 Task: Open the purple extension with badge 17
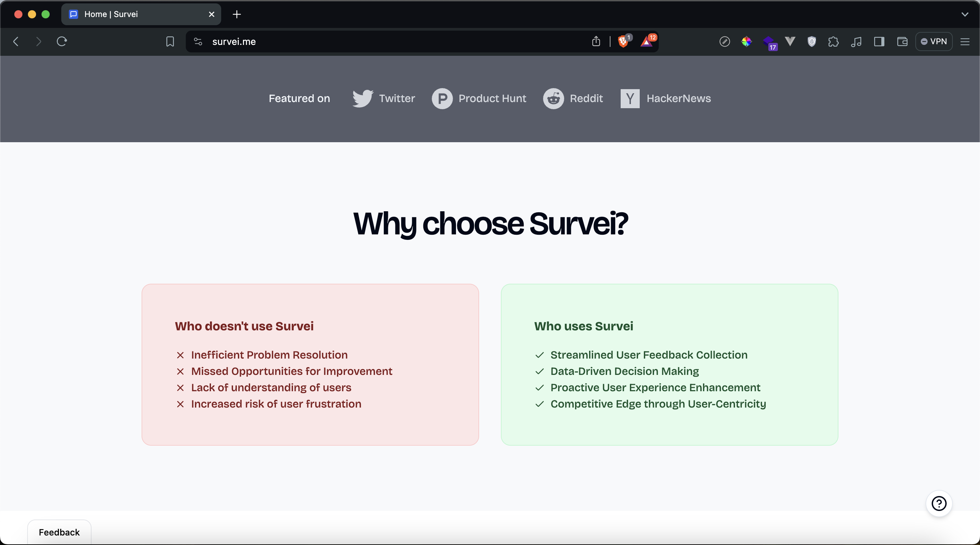point(769,42)
